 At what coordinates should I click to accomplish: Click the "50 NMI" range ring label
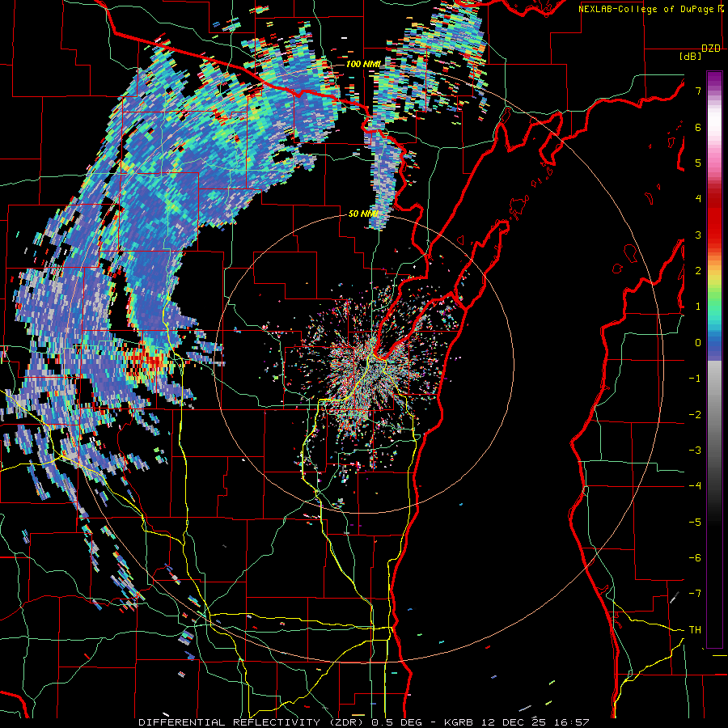tap(363, 214)
